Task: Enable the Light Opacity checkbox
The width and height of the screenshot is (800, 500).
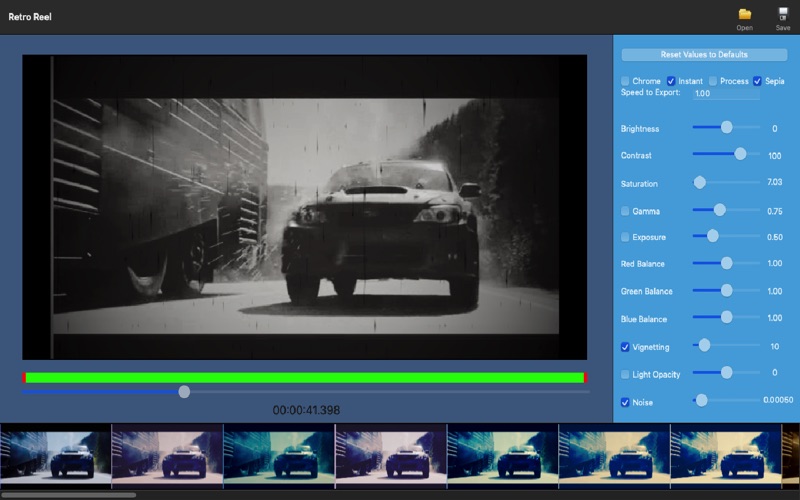Action: point(625,374)
